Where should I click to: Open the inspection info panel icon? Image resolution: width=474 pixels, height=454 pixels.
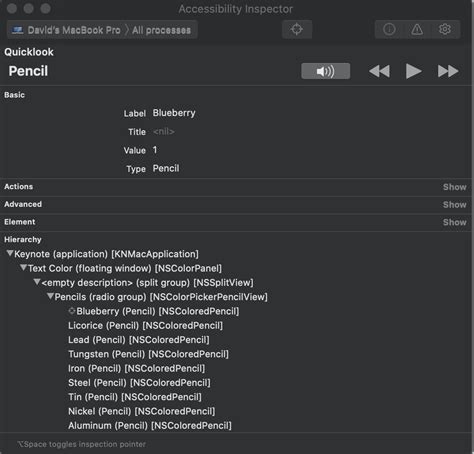pyautogui.click(x=389, y=29)
